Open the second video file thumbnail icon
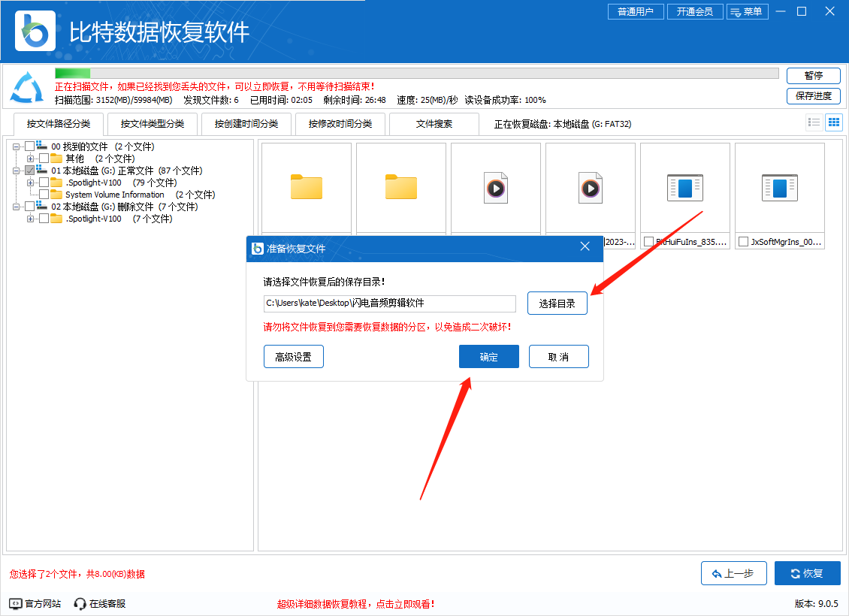This screenshot has height=616, width=849. click(x=591, y=186)
